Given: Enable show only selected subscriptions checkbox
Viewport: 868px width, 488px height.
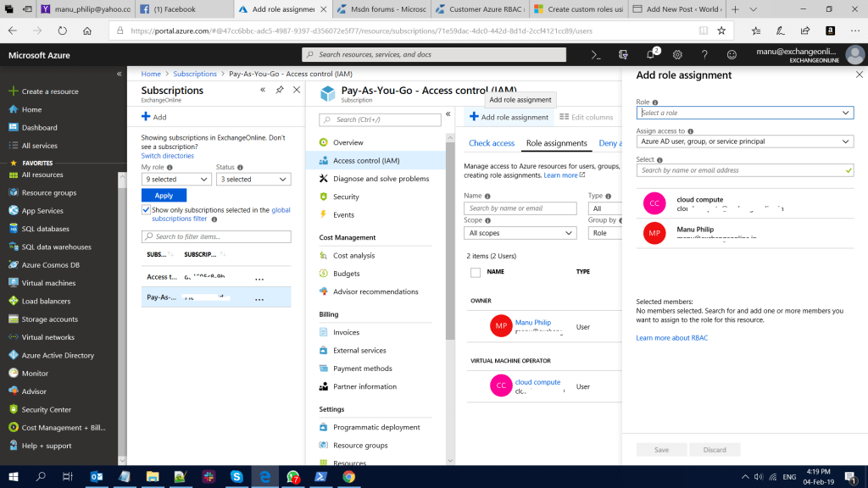Looking at the screenshot, I should [144, 210].
